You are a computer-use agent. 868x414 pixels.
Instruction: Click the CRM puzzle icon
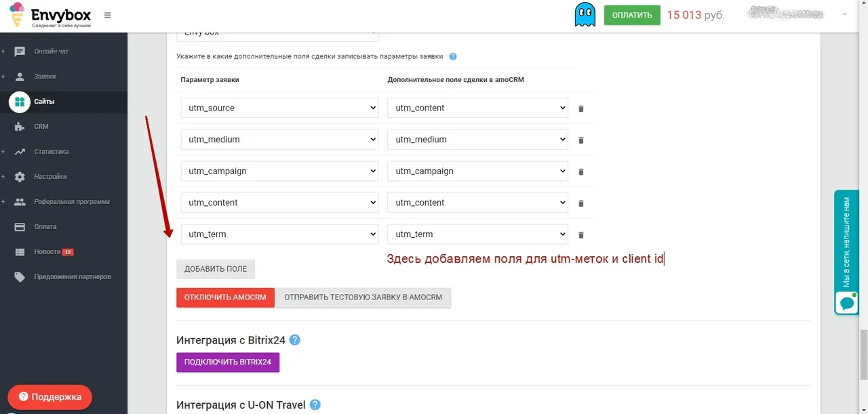(20, 127)
